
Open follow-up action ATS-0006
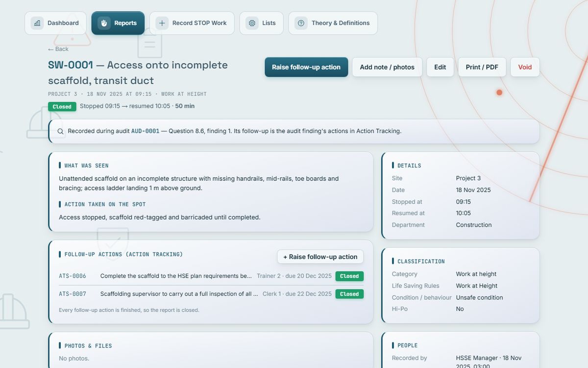tap(73, 276)
